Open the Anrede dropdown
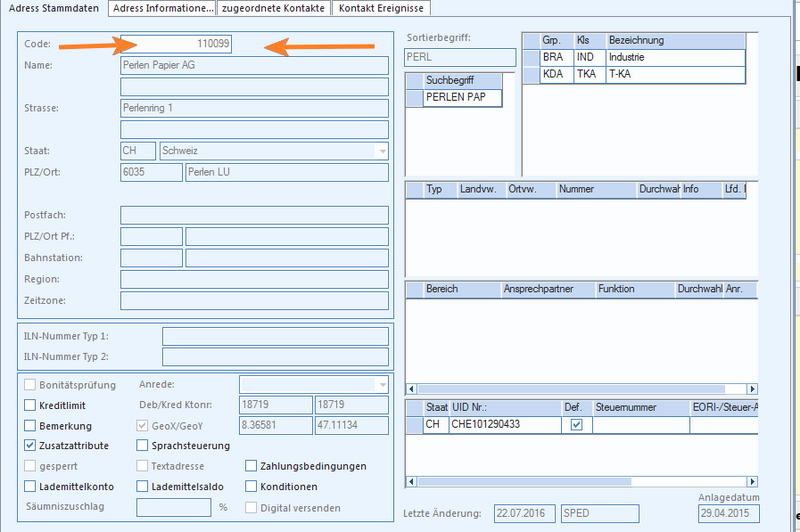Screen dimensions: 800x532 tap(383, 385)
